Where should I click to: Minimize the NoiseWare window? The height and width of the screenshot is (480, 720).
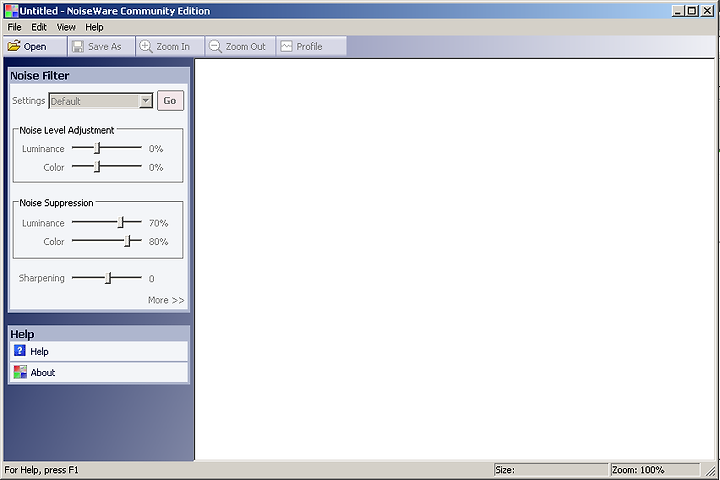[x=678, y=11]
